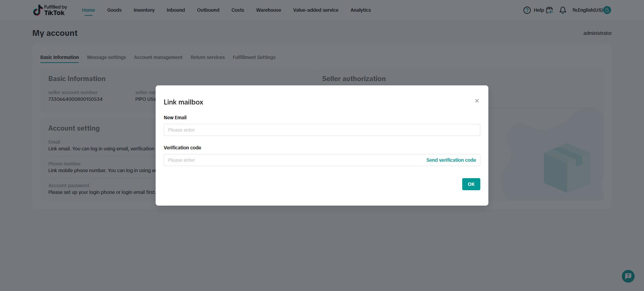Open the Warehouse menu
The height and width of the screenshot is (291, 644).
pyautogui.click(x=269, y=10)
